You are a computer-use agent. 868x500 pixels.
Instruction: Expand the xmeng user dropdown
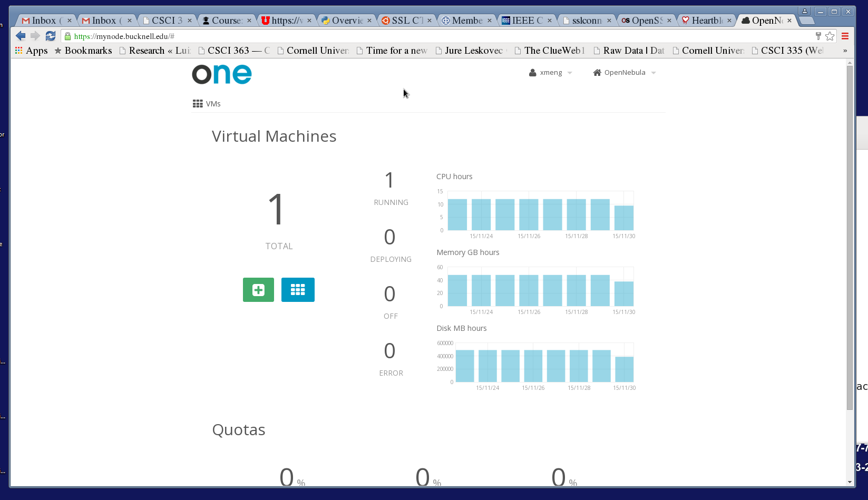[x=551, y=73]
